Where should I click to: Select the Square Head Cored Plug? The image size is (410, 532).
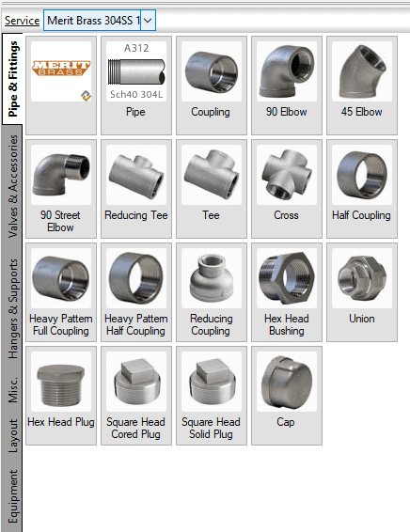136,396
